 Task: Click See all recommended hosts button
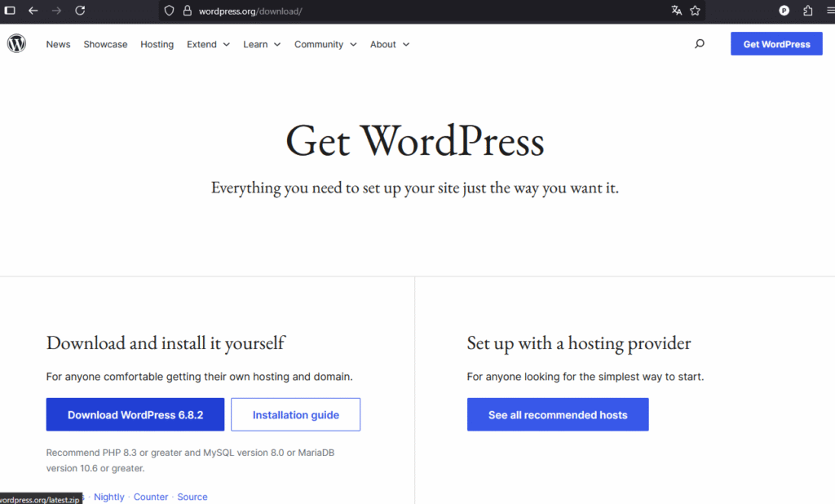[558, 414]
